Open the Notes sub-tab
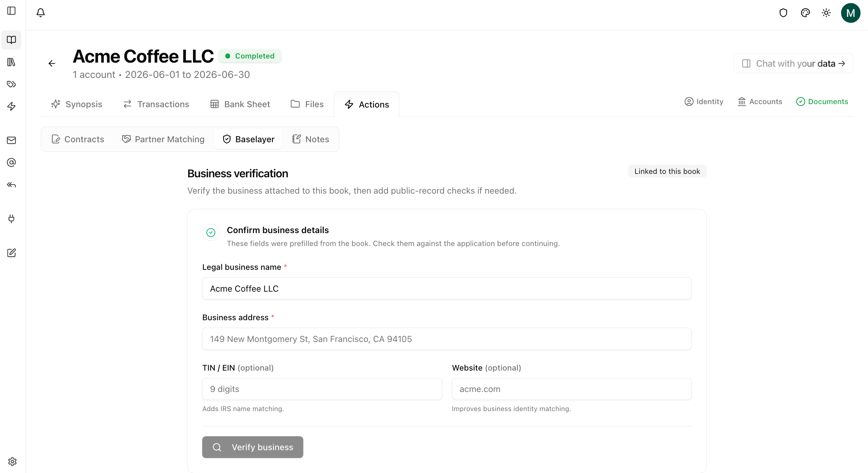 310,139
